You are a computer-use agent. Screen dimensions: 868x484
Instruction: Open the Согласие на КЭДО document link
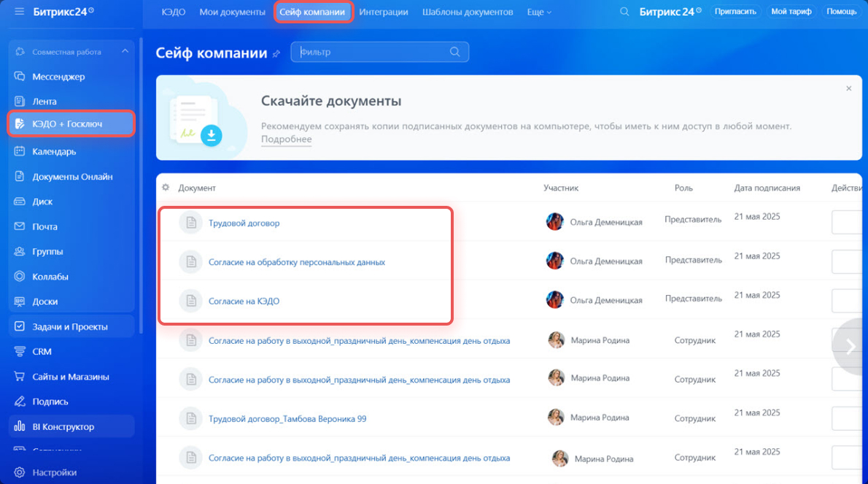pyautogui.click(x=244, y=301)
